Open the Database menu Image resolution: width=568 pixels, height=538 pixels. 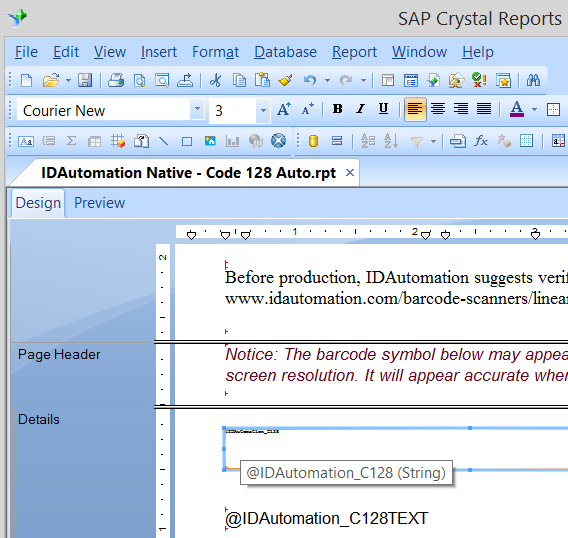[x=285, y=52]
